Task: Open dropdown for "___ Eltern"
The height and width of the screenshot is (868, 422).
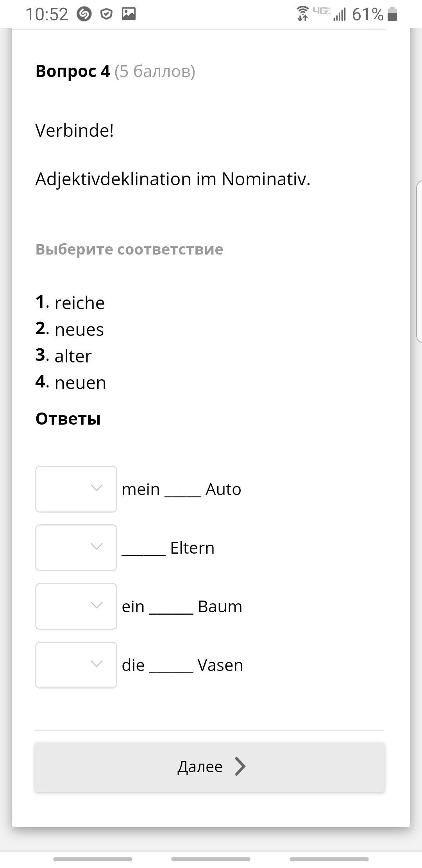Action: [76, 547]
